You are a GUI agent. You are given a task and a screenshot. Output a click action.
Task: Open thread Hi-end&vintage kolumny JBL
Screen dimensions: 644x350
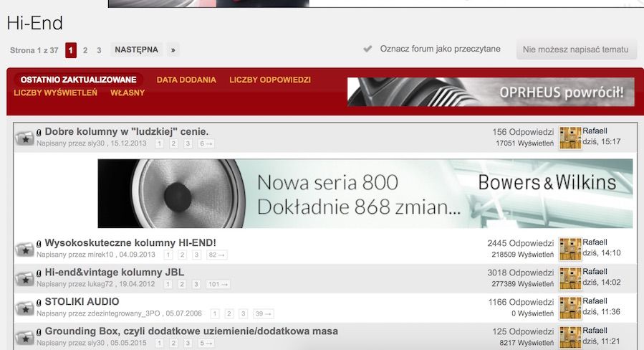click(114, 273)
